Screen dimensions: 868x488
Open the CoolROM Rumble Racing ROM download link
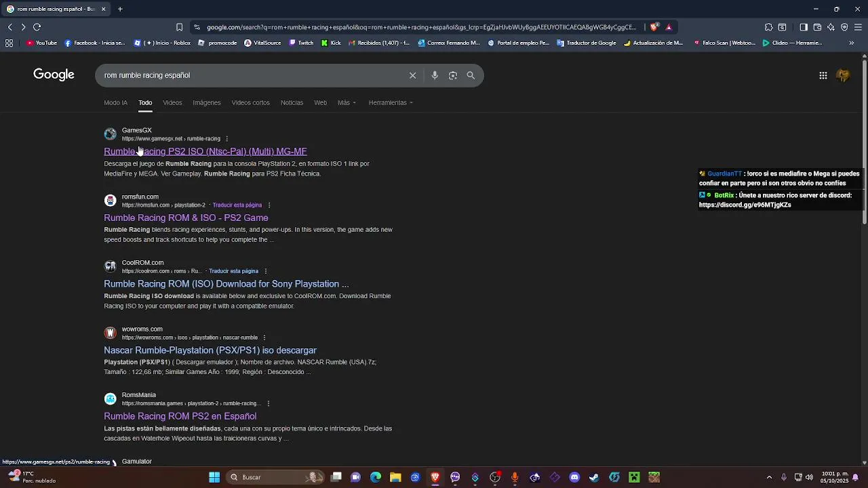(x=226, y=284)
